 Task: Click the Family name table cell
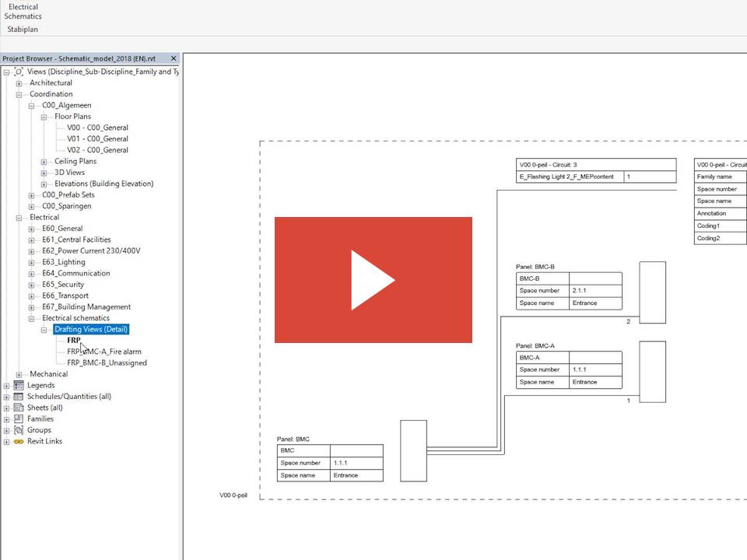721,177
